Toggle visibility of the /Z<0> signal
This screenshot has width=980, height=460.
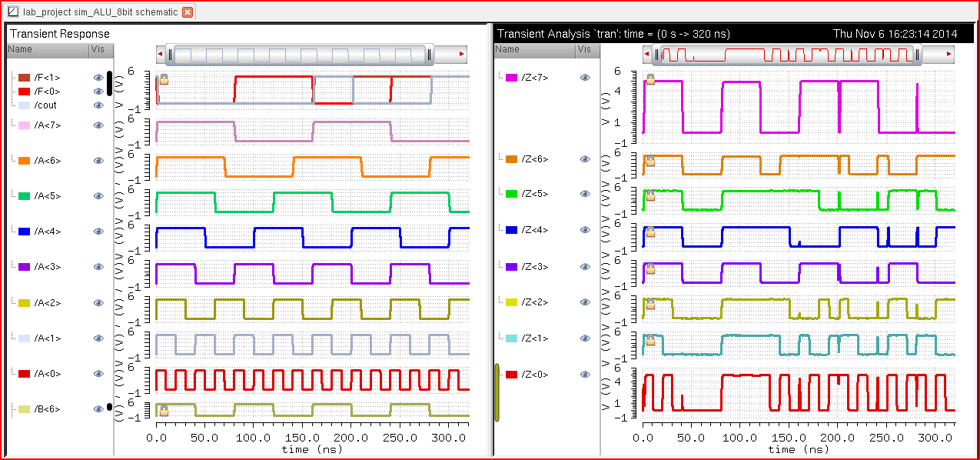(x=585, y=375)
